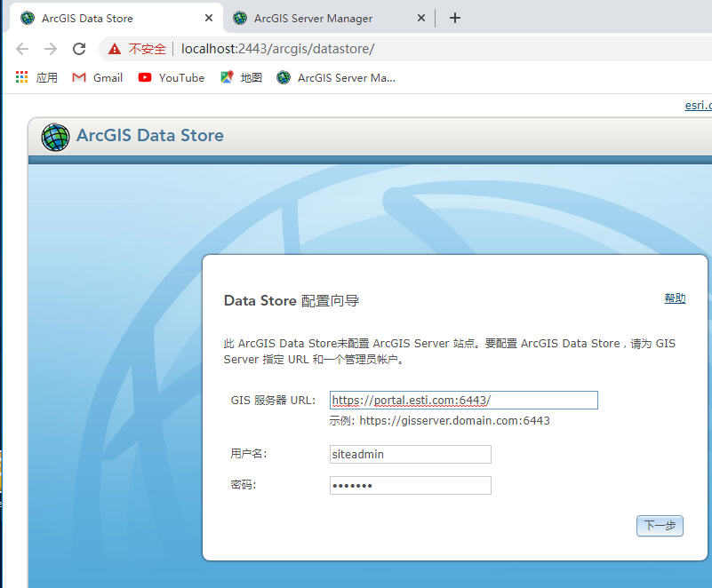Click the Gmail bookmark icon
Image resolution: width=712 pixels, height=588 pixels.
pyautogui.click(x=79, y=77)
